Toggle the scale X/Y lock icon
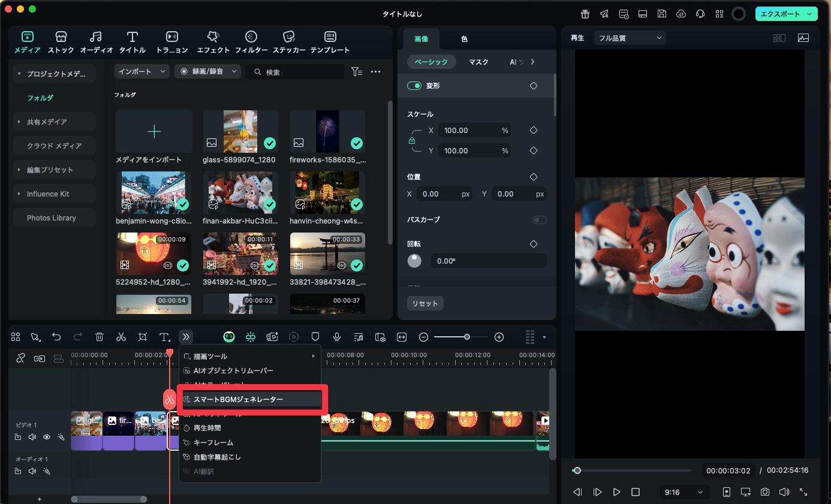This screenshot has height=504, width=831. point(412,140)
